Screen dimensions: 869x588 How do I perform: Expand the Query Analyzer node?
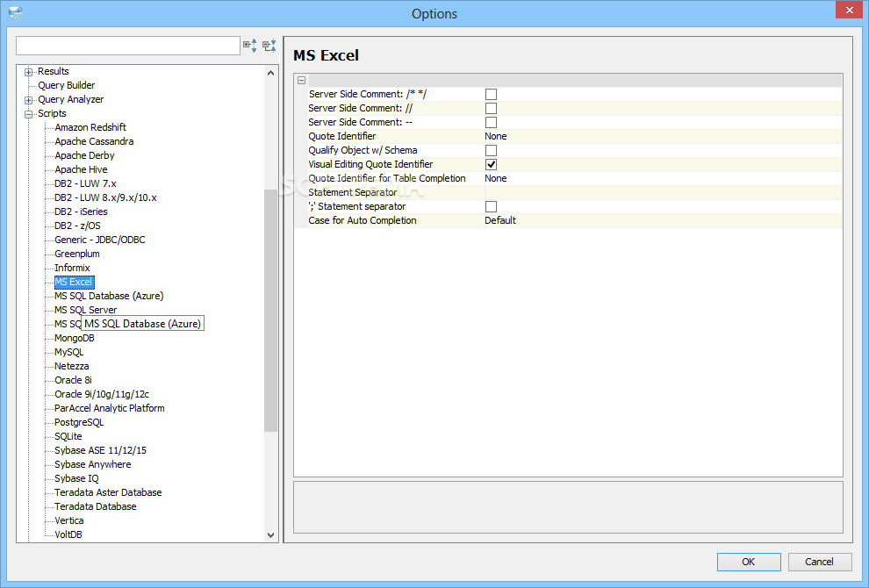(28, 100)
